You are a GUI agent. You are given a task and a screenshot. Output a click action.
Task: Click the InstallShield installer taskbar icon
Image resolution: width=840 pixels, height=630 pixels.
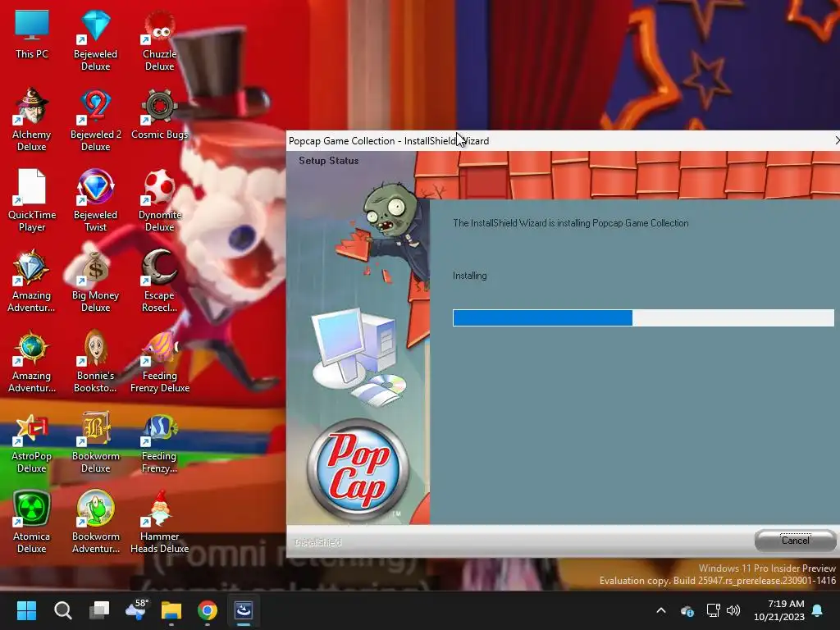pos(244,610)
